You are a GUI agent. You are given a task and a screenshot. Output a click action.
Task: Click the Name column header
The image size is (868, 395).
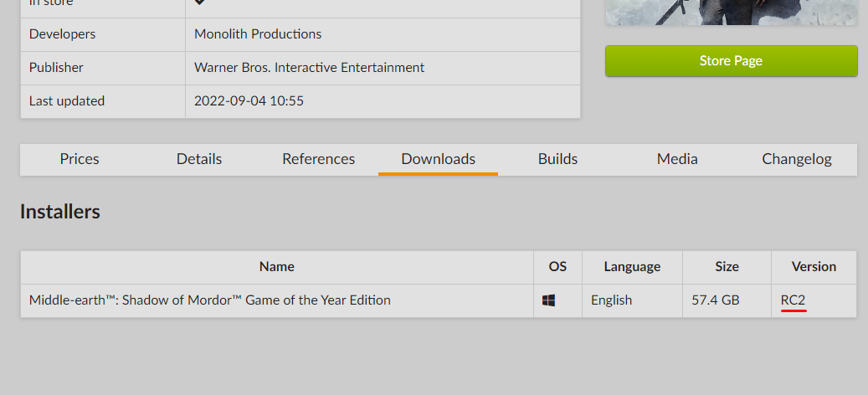[x=276, y=267]
